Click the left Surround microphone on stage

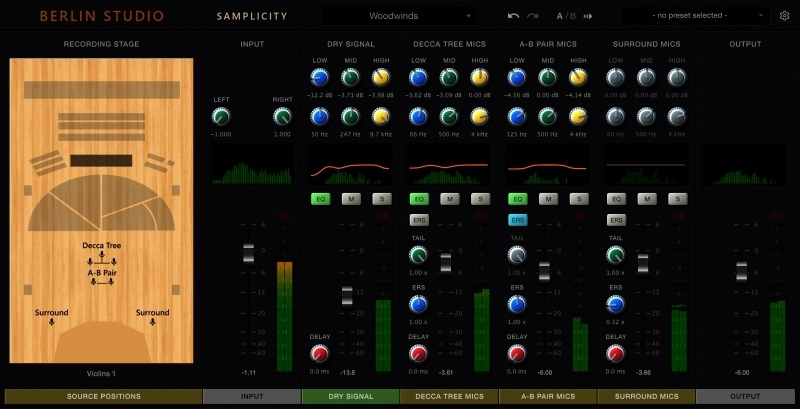tap(52, 322)
